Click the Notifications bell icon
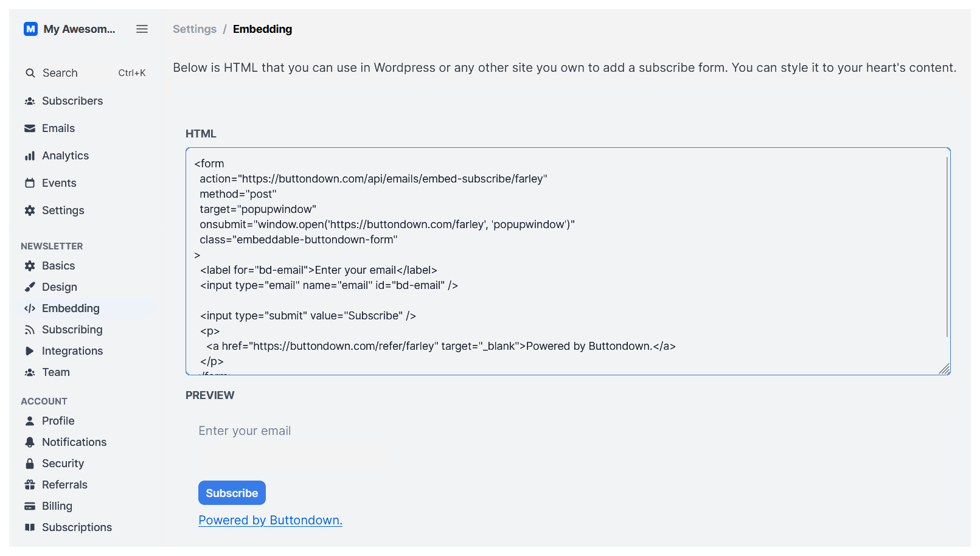The image size is (980, 556). click(30, 442)
